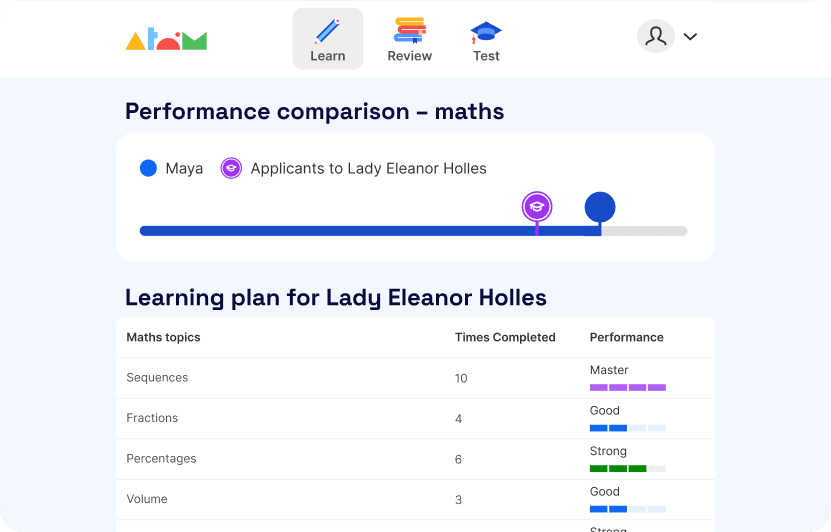
Task: Open the Test tab
Action: click(486, 41)
